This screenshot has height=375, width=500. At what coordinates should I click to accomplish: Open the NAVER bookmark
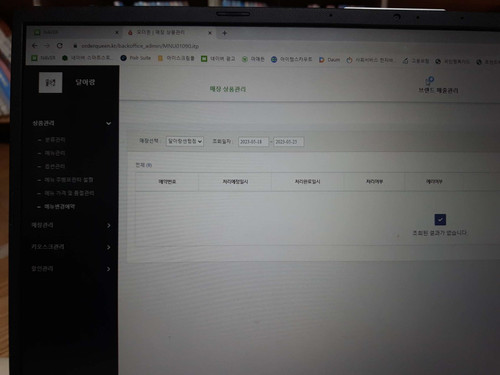(x=44, y=58)
